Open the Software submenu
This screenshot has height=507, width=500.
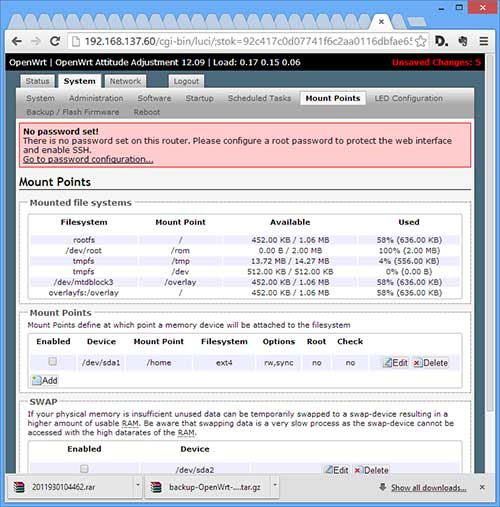[x=154, y=98]
